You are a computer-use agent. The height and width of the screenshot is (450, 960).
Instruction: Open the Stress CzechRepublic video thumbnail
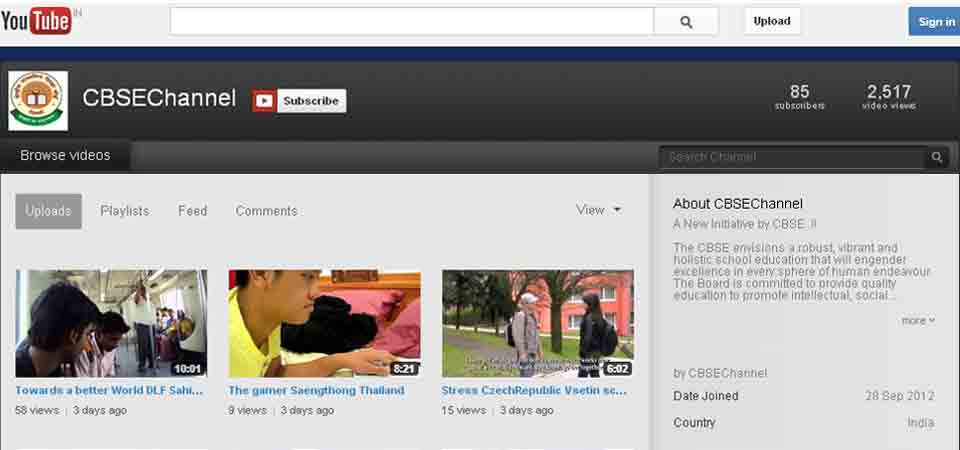point(538,323)
